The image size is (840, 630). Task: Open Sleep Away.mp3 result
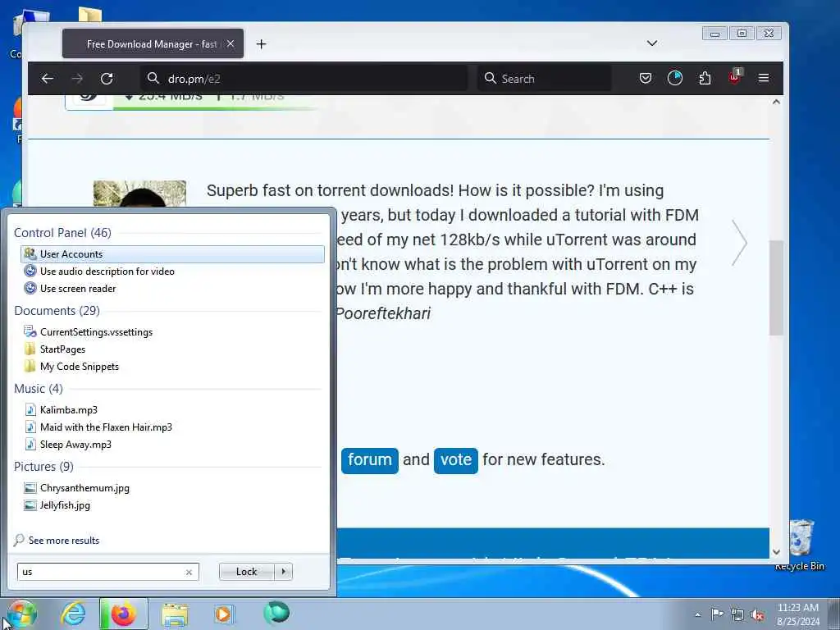click(x=172, y=444)
